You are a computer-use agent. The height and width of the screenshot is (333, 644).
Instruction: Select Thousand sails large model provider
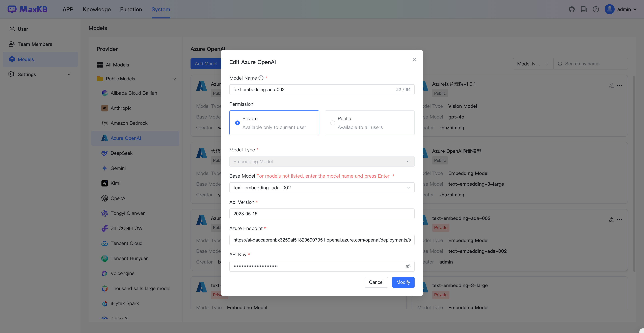tap(135, 288)
